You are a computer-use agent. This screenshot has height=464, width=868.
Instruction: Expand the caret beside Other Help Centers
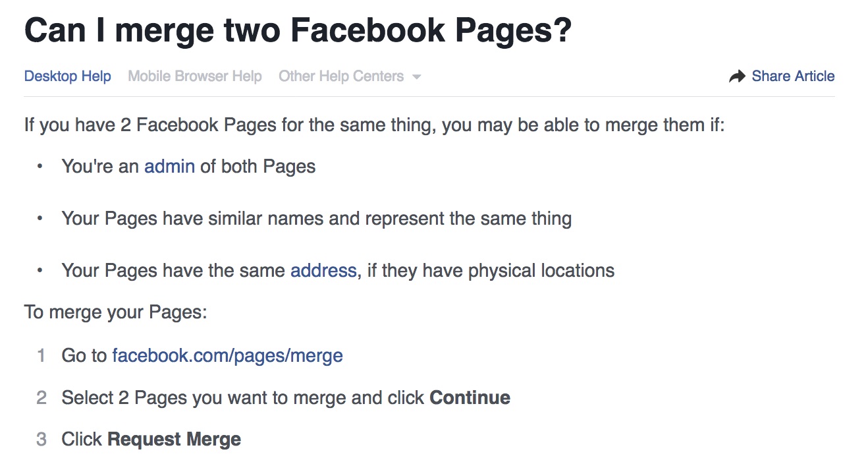[x=416, y=77]
